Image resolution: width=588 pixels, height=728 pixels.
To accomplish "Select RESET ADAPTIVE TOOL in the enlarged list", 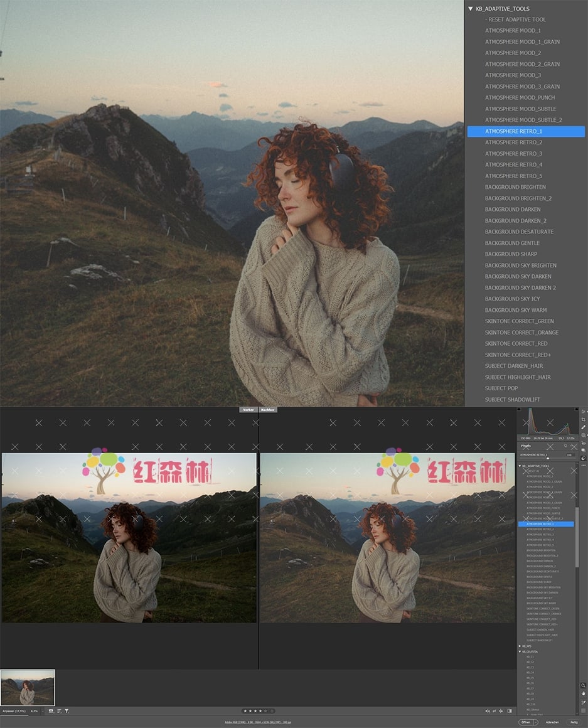I will pyautogui.click(x=515, y=19).
